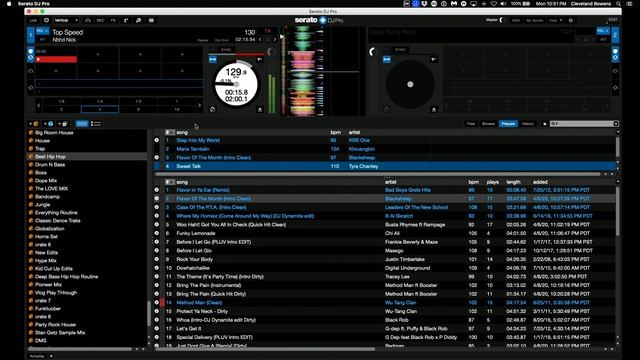Toggle Repeat on the left deck
640x360 pixels.
pyautogui.click(x=202, y=40)
